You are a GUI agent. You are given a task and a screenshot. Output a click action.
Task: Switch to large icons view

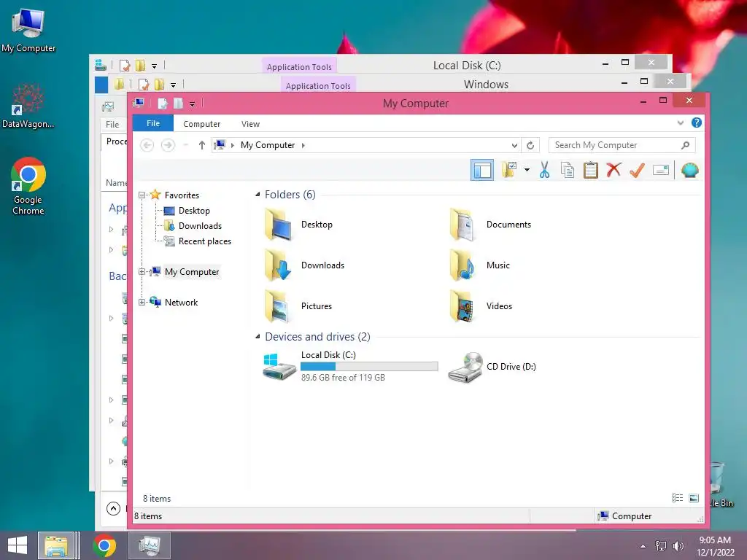click(694, 498)
